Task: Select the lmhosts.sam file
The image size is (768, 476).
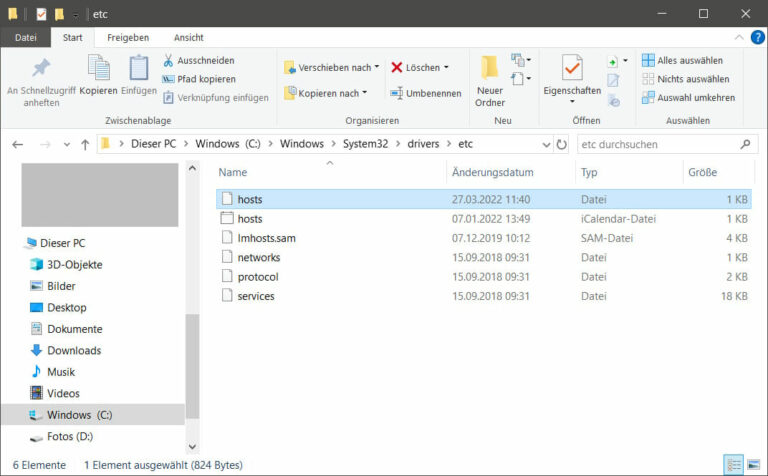Action: 483,238
